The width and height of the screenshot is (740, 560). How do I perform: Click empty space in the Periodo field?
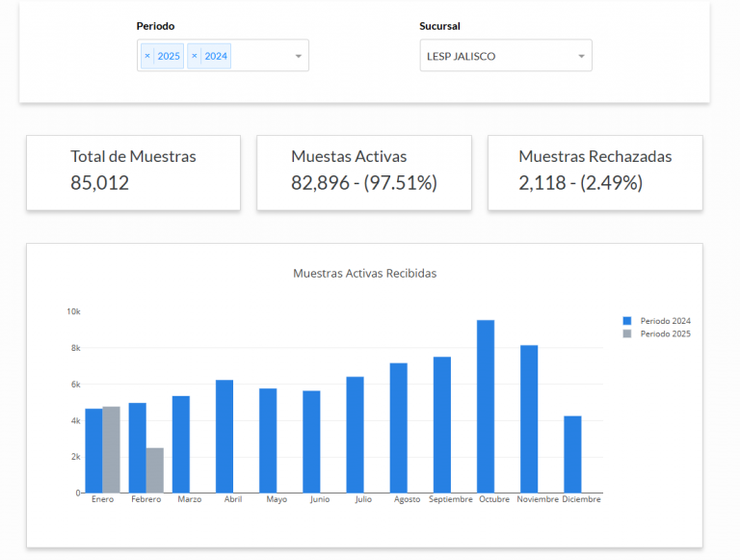click(260, 56)
